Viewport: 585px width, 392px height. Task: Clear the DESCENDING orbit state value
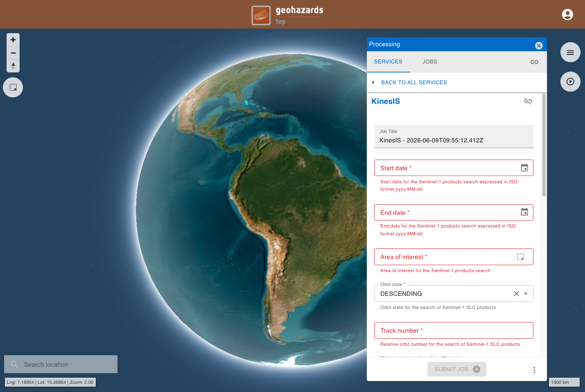(x=516, y=293)
